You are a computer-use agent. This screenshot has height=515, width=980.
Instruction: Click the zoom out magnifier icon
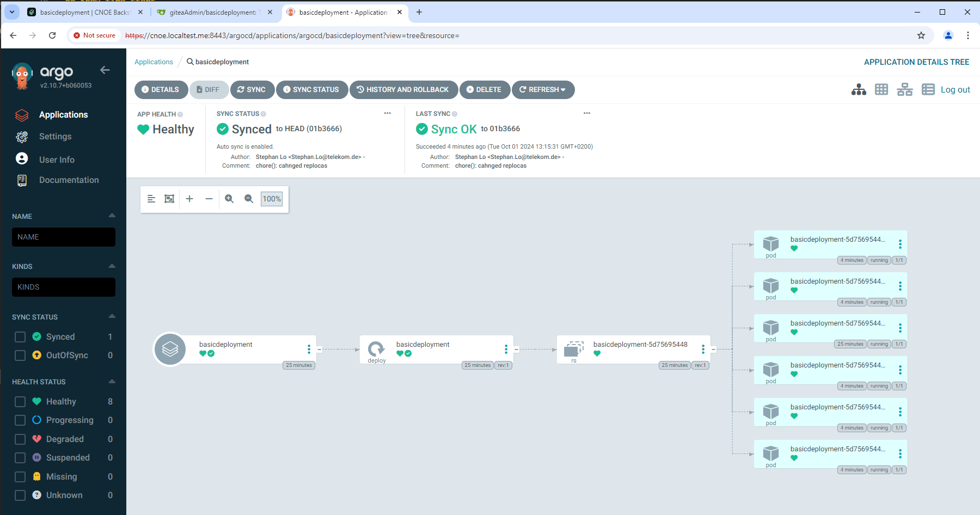tap(249, 199)
